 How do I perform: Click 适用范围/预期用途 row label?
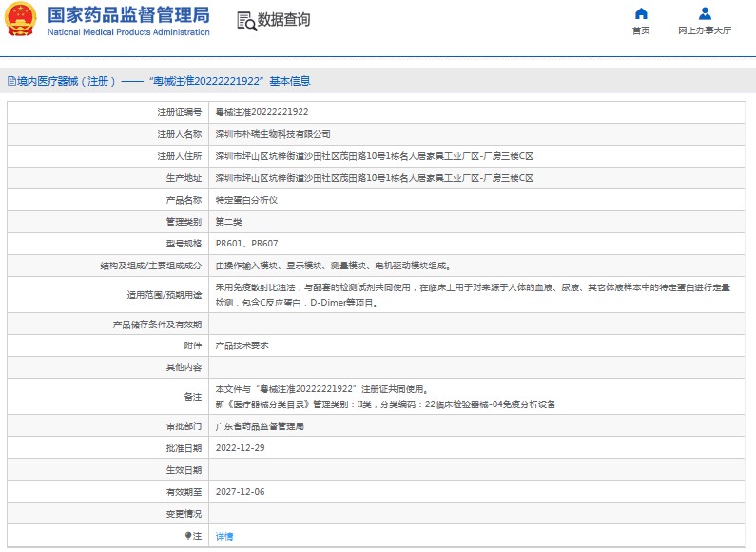(x=165, y=295)
